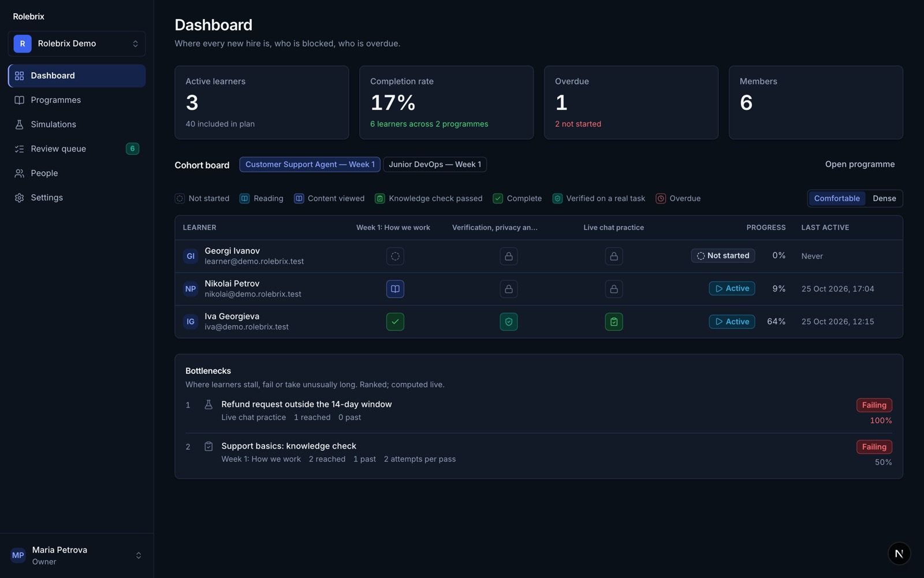Click the Active learners stat card
This screenshot has width=924, height=578.
point(262,102)
